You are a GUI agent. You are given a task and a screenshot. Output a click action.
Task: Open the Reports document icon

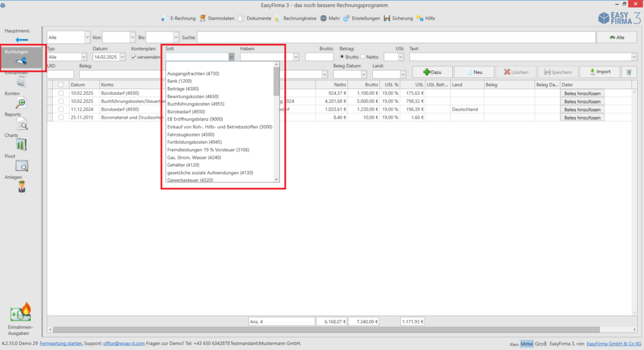(22, 124)
